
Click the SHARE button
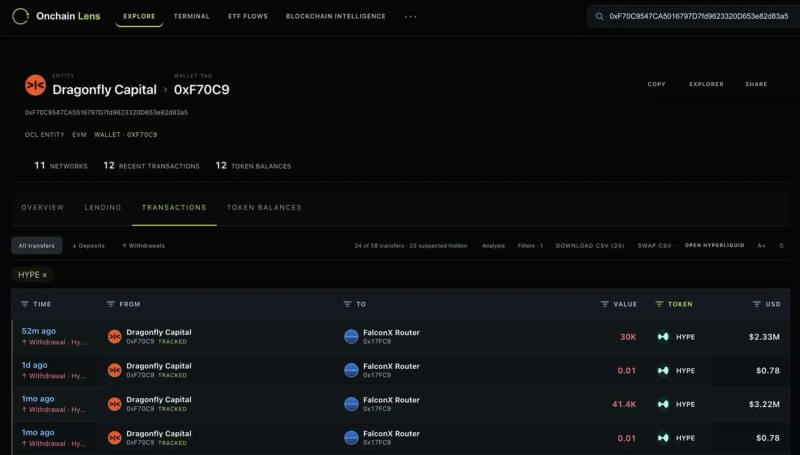pyautogui.click(x=756, y=84)
